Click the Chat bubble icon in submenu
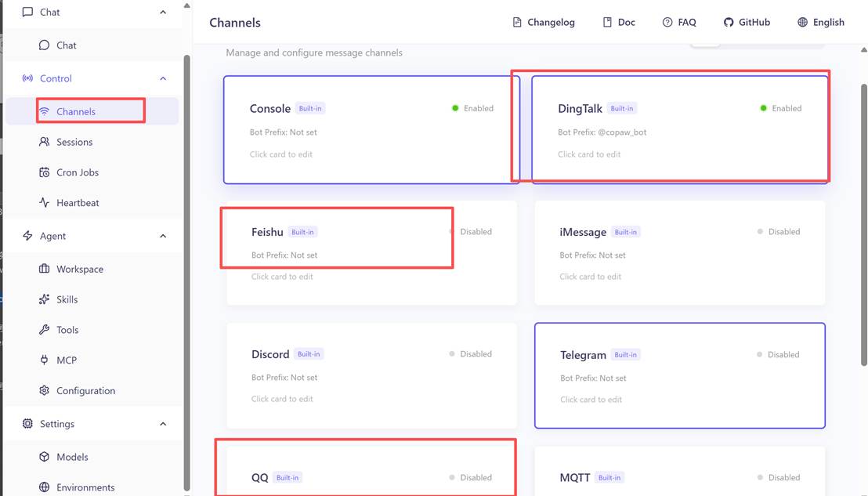868x496 pixels. click(x=45, y=45)
